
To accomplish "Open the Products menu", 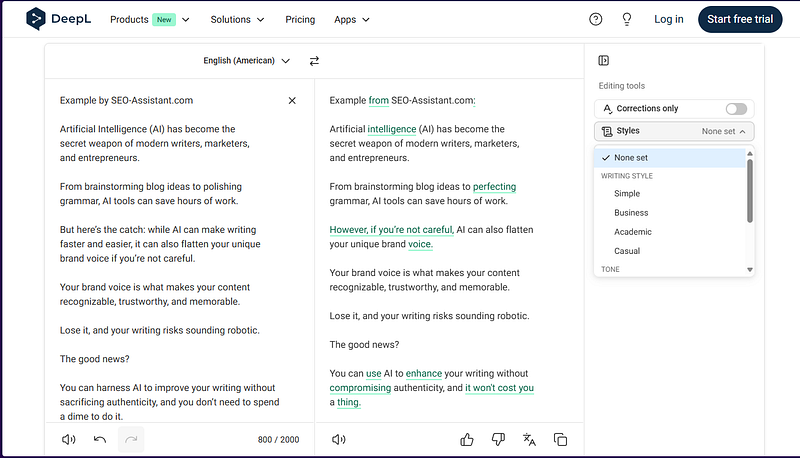I will pyautogui.click(x=149, y=19).
